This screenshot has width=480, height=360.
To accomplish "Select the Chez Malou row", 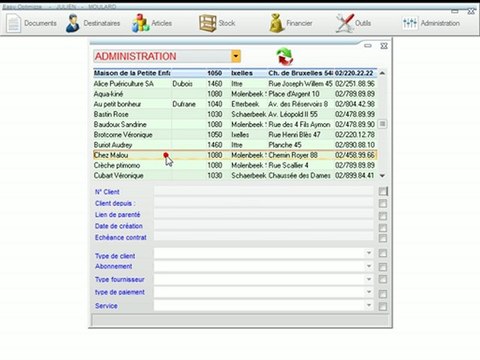I will [235, 155].
